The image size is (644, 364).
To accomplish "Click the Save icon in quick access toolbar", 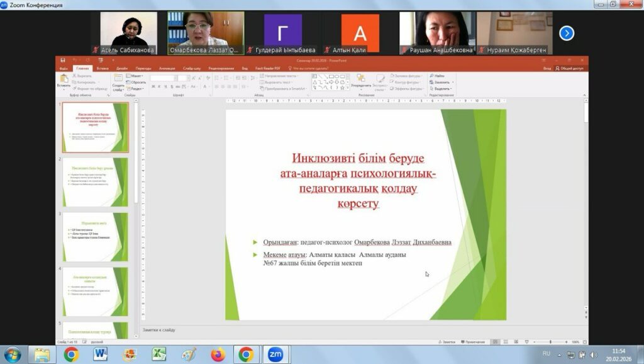I will point(62,60).
